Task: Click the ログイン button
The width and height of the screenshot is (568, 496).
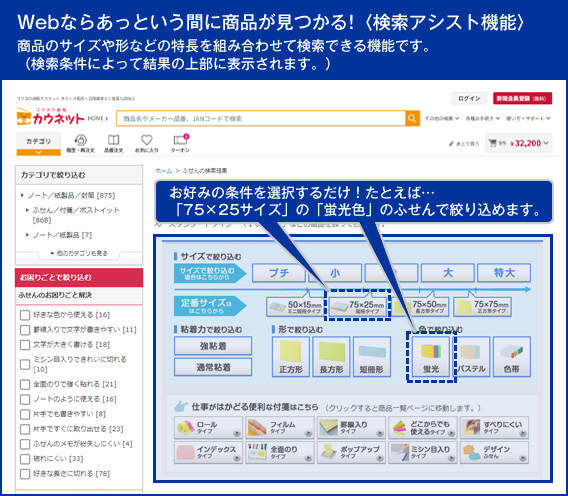Action: pos(469,98)
